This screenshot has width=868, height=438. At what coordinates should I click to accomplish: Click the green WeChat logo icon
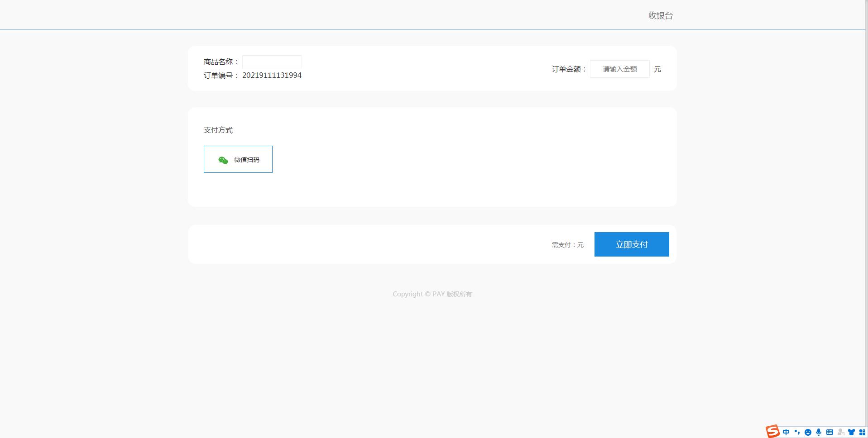(x=223, y=160)
